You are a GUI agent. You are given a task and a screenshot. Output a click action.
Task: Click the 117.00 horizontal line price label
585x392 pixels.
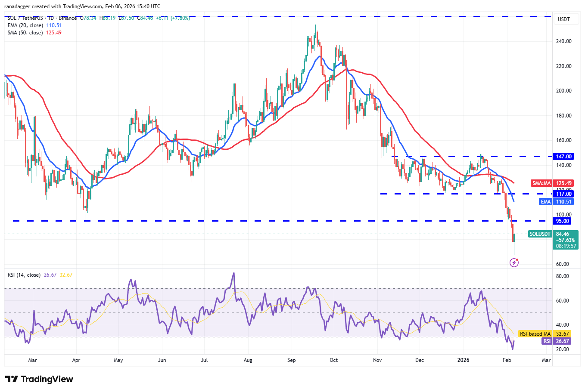563,194
